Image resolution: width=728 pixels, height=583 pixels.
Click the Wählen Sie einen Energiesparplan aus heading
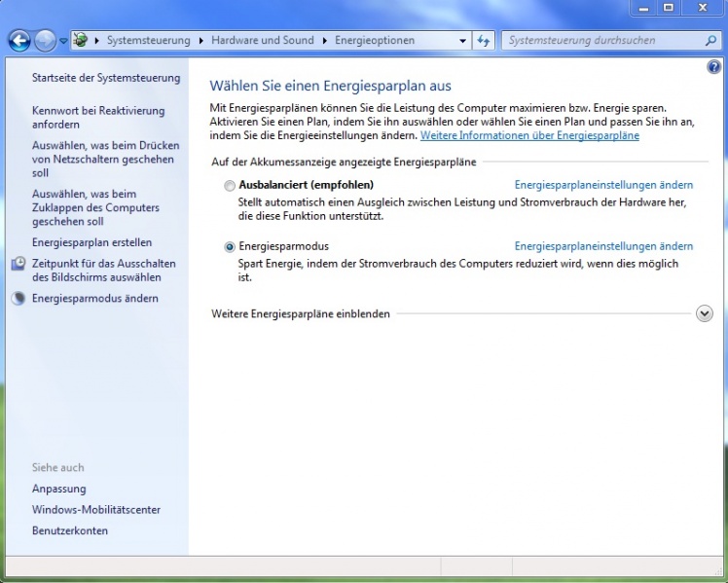pyautogui.click(x=330, y=86)
